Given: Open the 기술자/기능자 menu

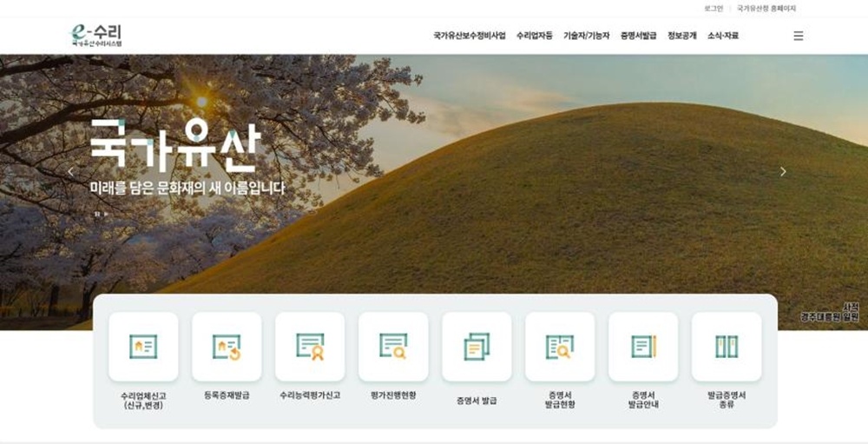Looking at the screenshot, I should [x=586, y=36].
